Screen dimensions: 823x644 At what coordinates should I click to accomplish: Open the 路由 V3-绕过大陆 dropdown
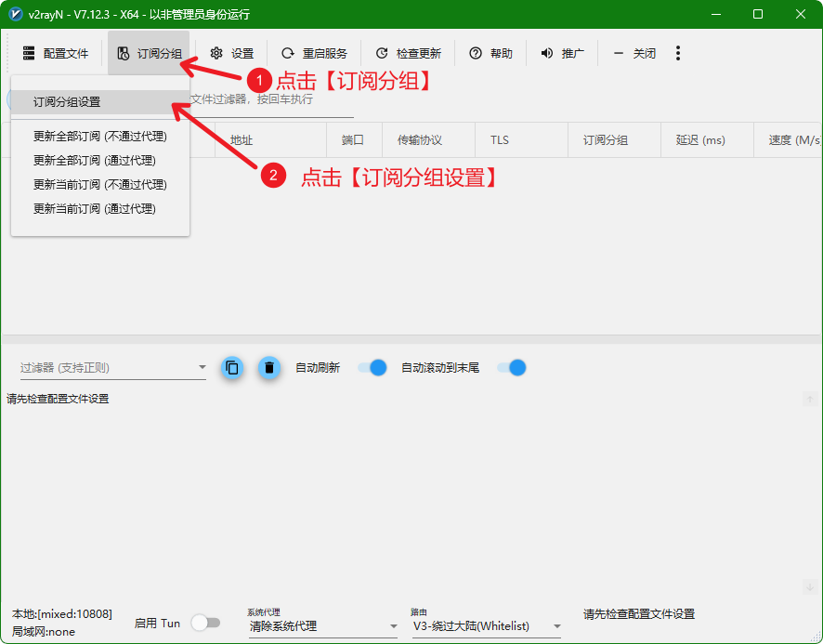pos(487,626)
